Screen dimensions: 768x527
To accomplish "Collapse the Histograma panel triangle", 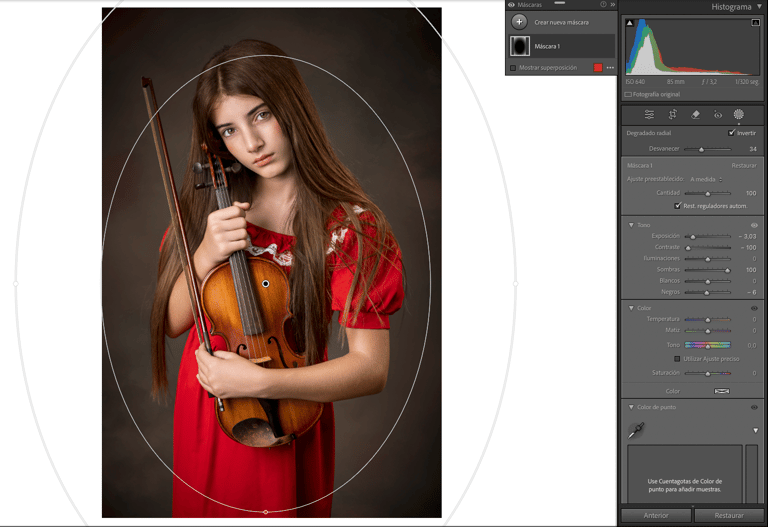I will point(759,6).
